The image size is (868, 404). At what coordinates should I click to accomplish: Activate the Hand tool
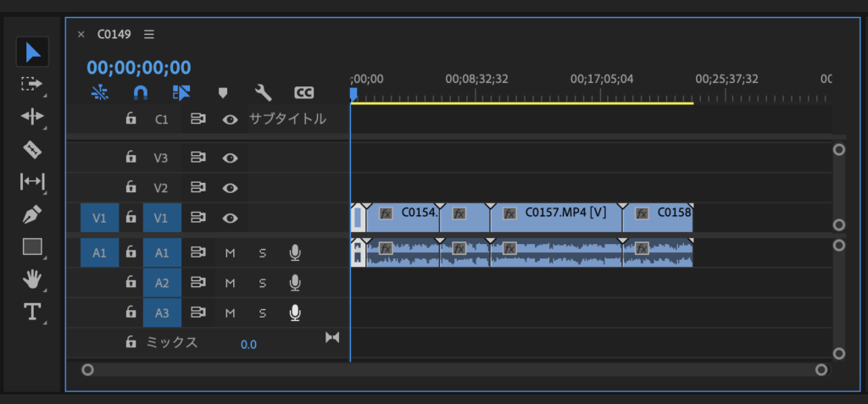pos(32,279)
